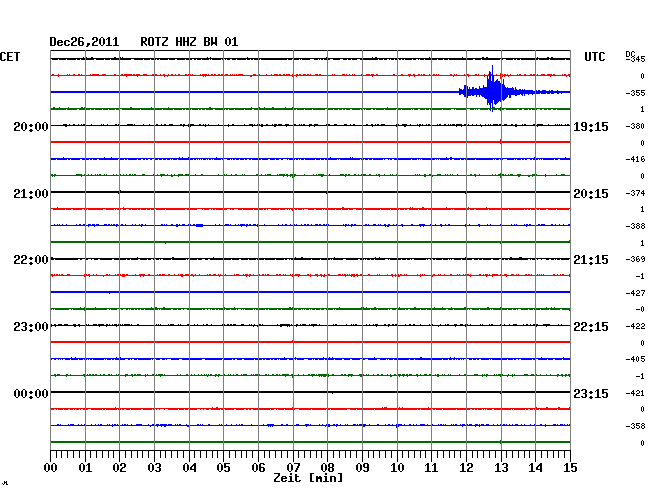Select the 21:00 CET row label
The width and height of the screenshot is (650, 494).
[x=31, y=194]
